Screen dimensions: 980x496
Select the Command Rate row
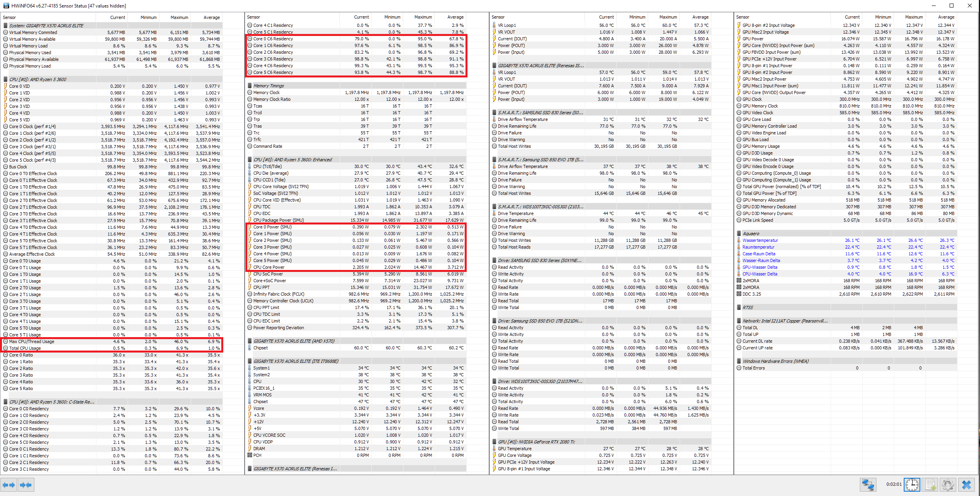tap(356, 146)
